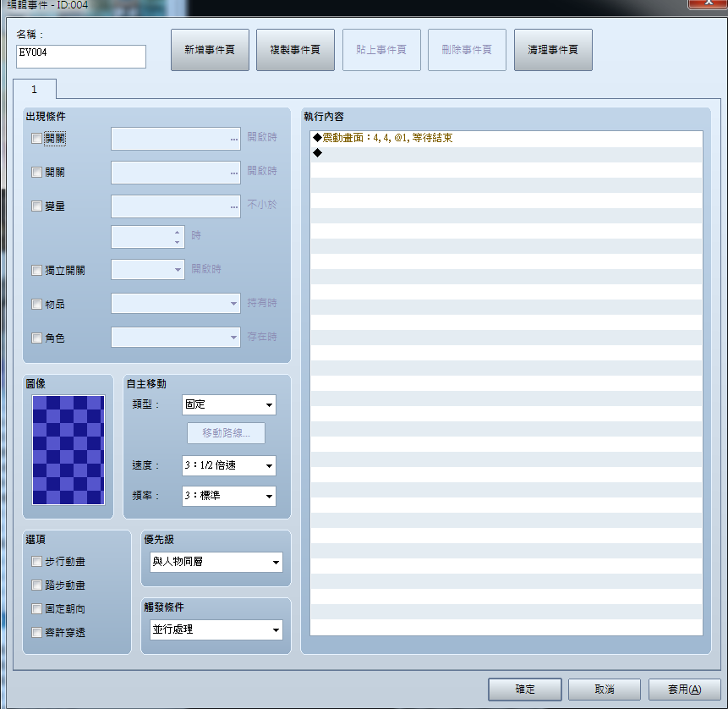Image resolution: width=728 pixels, height=709 pixels.
Task: Confirm with the 確定 button
Action: coord(525,689)
